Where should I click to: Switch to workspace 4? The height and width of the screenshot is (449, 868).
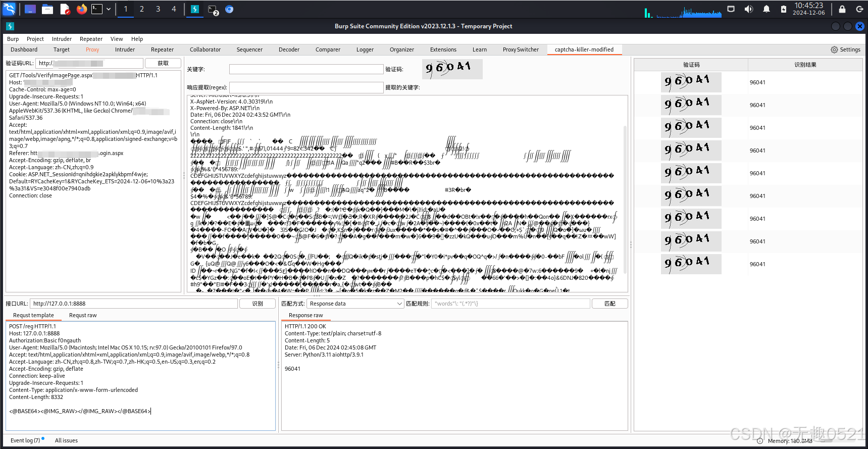point(174,9)
